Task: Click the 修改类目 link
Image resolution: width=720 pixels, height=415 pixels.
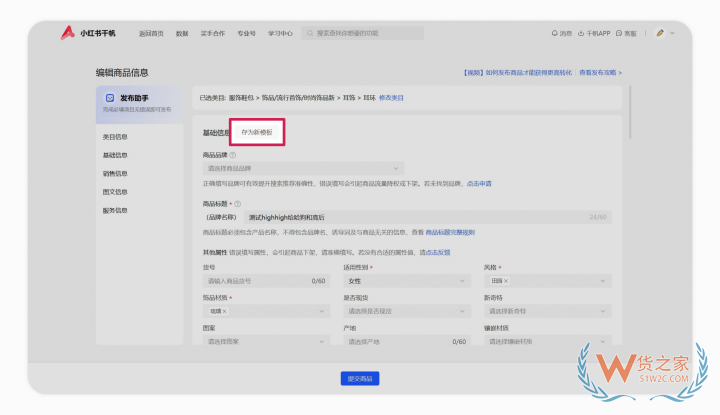Action: pyautogui.click(x=391, y=98)
